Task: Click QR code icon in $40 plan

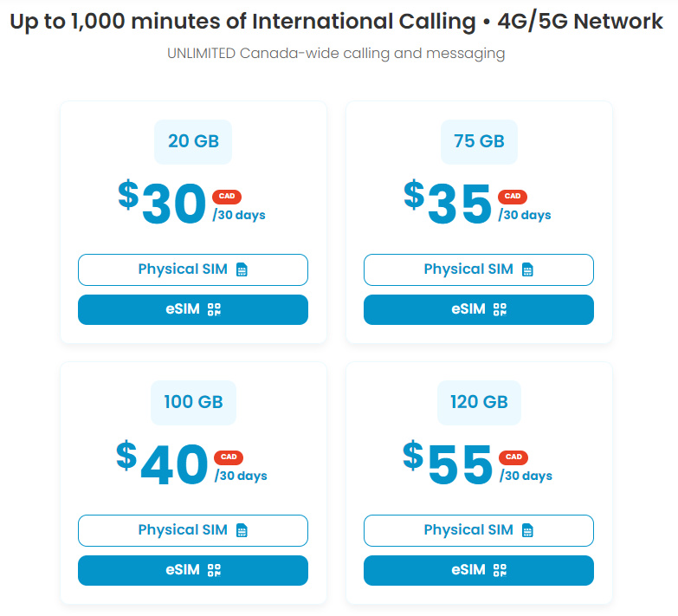Action: pyautogui.click(x=215, y=570)
